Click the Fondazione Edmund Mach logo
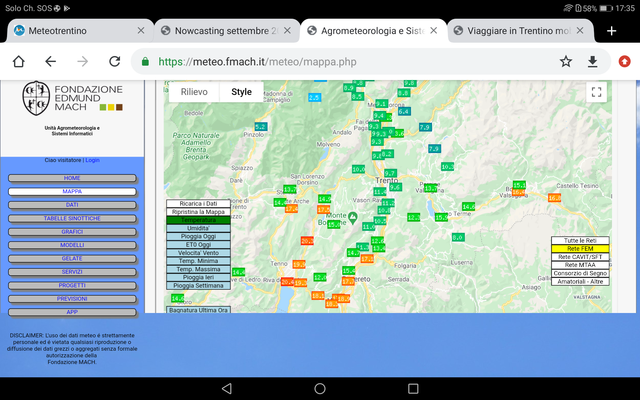This screenshot has height=400, width=640. tap(72, 98)
